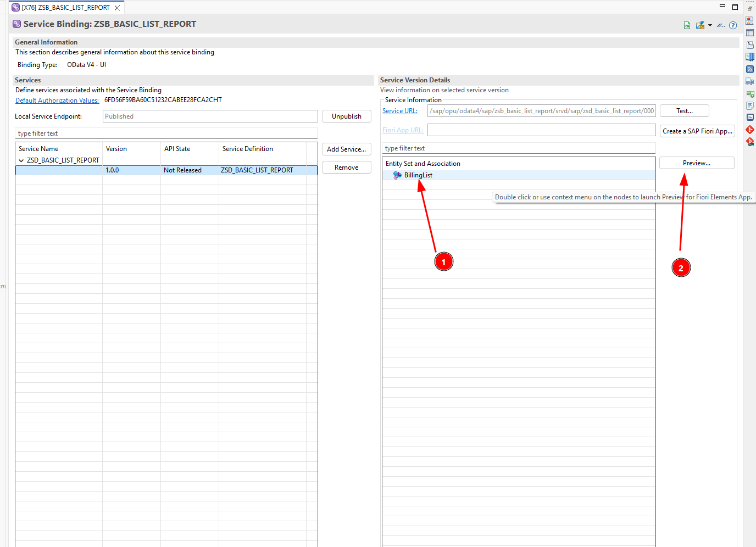Open the Console monitor icon in right sidebar

click(x=750, y=118)
